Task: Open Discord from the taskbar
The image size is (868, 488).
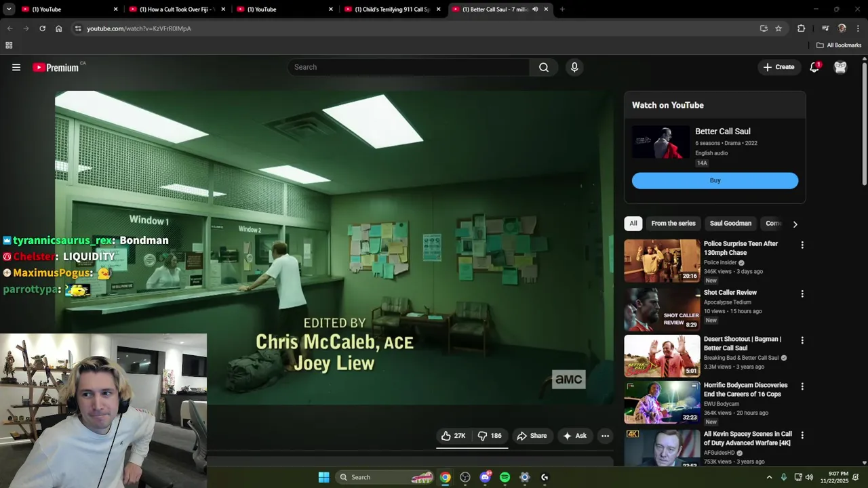Action: (485, 477)
